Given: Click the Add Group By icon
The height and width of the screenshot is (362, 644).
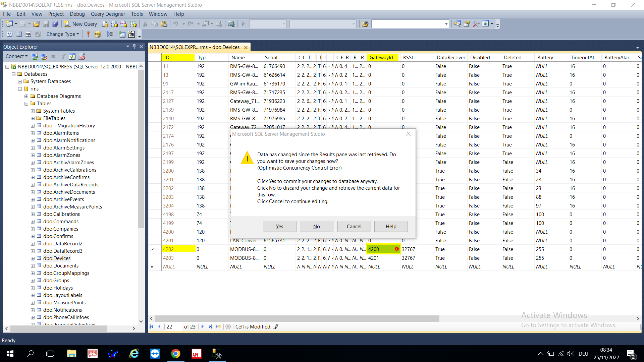Looking at the screenshot, I should tap(110, 34).
